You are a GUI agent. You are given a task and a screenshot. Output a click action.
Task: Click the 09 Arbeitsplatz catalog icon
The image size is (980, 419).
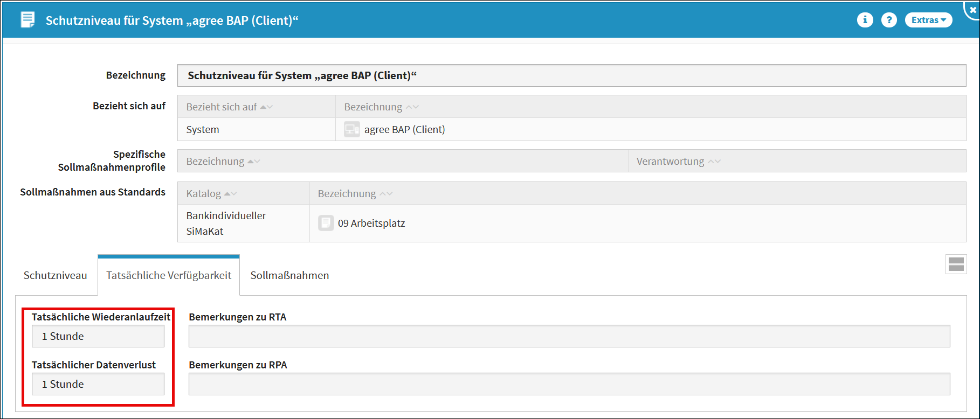(x=326, y=223)
